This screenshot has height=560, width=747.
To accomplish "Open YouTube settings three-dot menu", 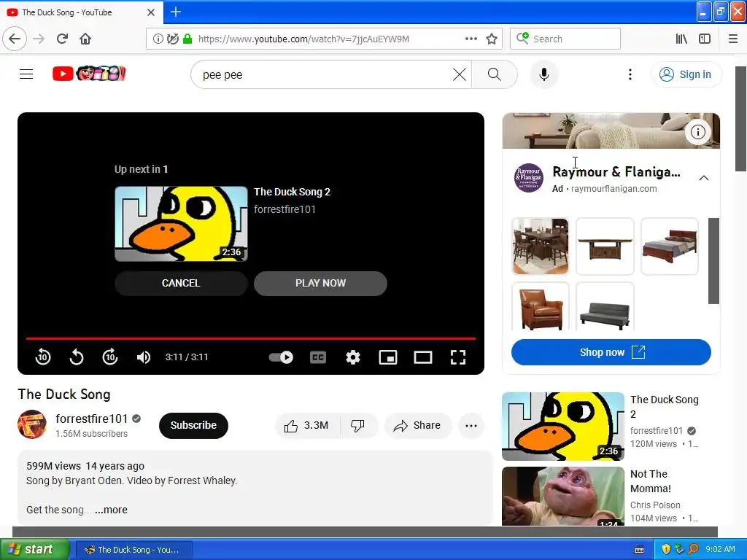I will (x=630, y=74).
